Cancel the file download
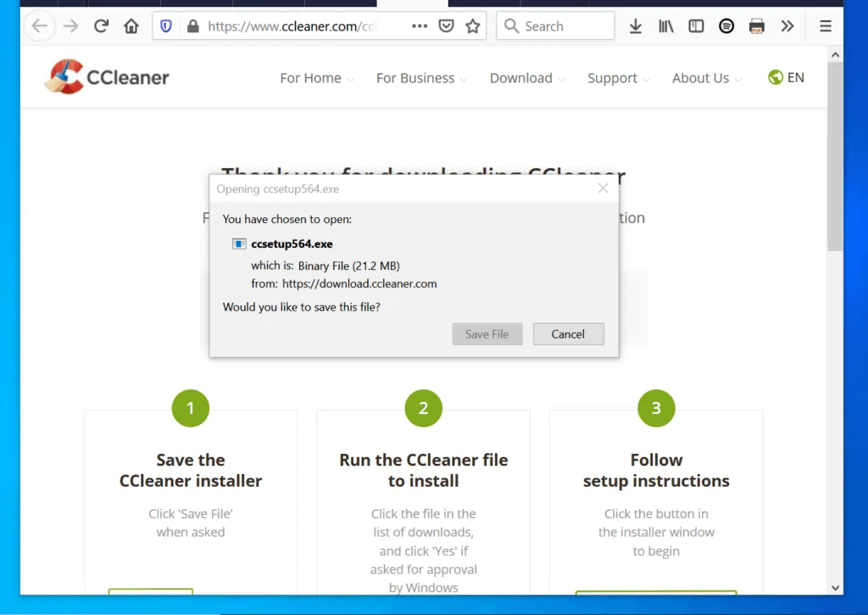Viewport: 868px width, 615px height. click(568, 333)
